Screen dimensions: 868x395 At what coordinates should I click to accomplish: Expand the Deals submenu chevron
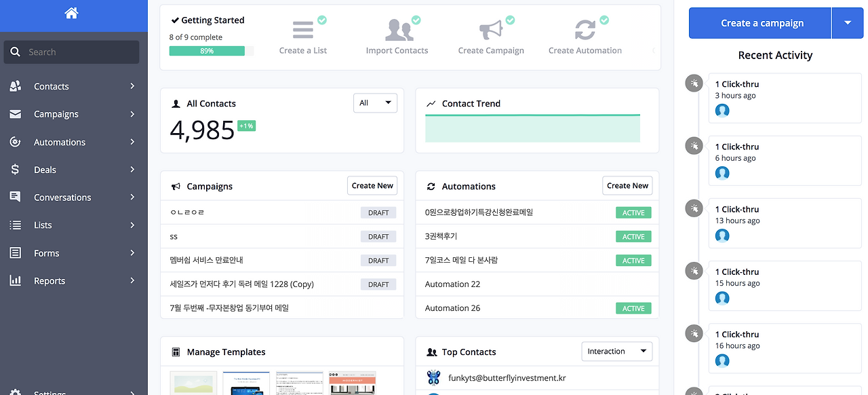[x=132, y=170]
